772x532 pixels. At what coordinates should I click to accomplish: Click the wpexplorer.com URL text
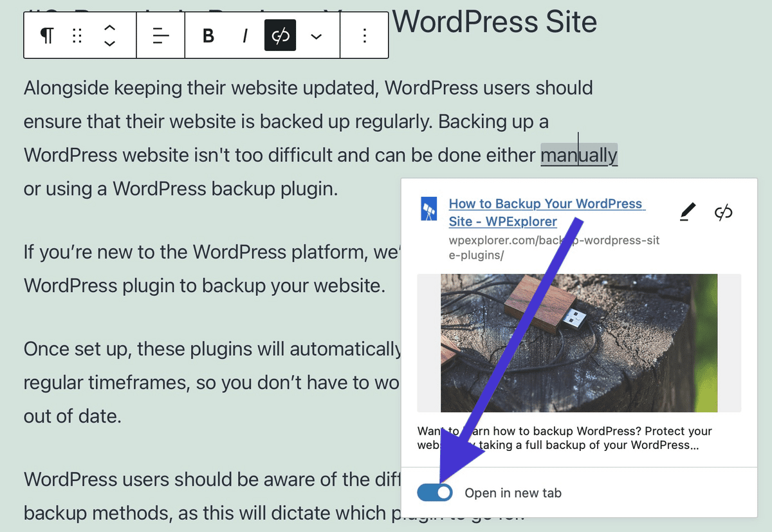(x=553, y=246)
